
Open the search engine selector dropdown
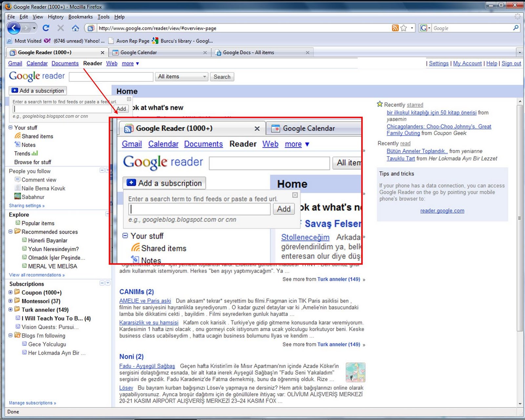point(425,28)
